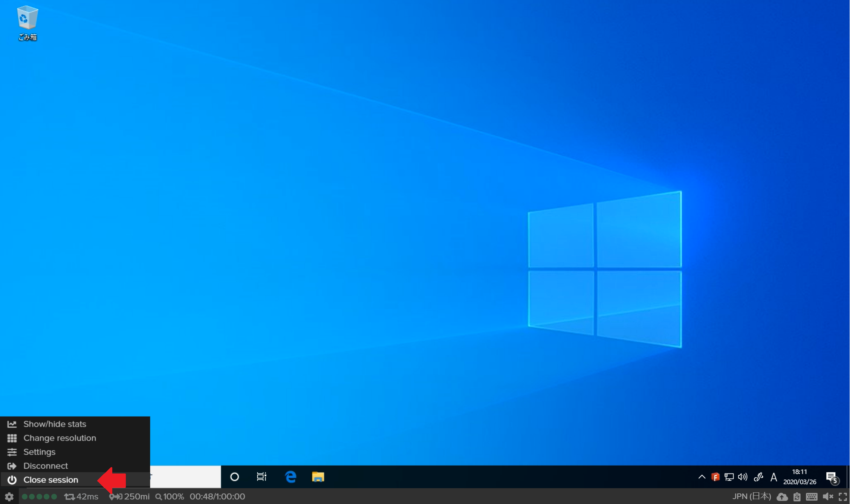Click the 250mi distance indicator

click(x=130, y=496)
